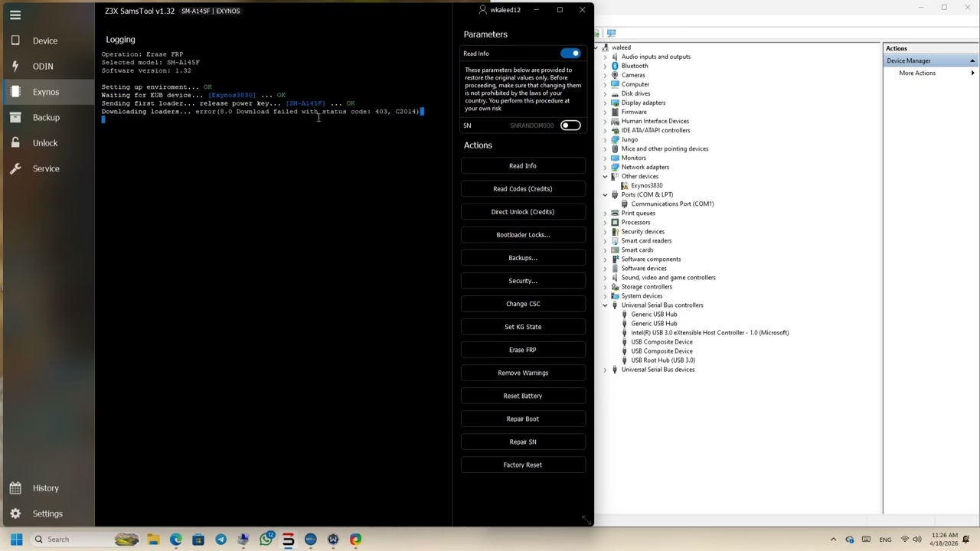The width and height of the screenshot is (980, 551).
Task: Expand the Disk drives node
Action: coord(605,93)
